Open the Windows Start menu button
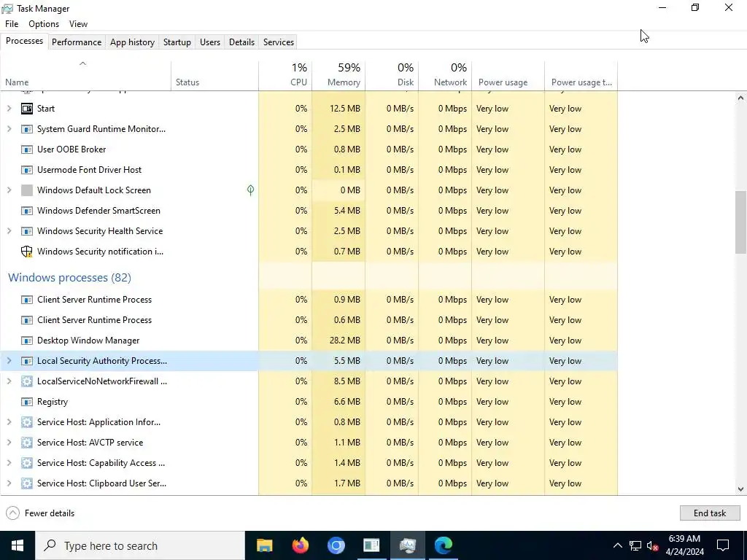747x560 pixels. [18, 545]
